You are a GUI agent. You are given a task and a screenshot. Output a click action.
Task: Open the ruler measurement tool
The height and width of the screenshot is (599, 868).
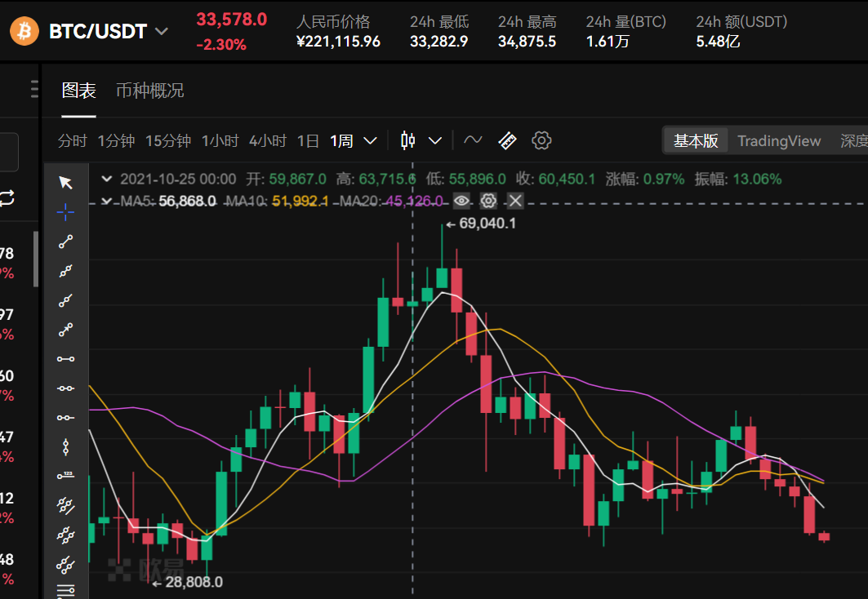507,140
